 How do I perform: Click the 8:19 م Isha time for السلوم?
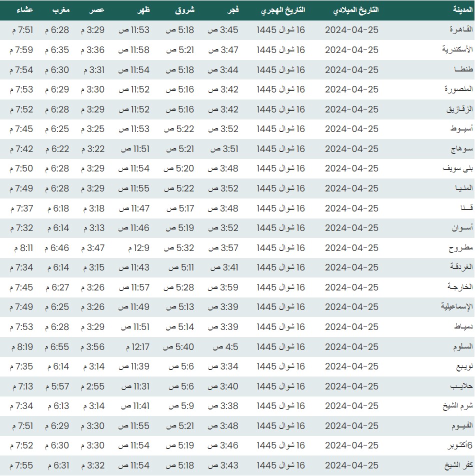click(x=21, y=347)
